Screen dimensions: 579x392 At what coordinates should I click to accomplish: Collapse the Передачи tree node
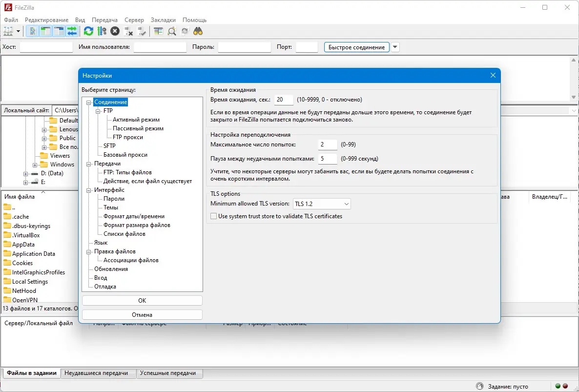(89, 164)
